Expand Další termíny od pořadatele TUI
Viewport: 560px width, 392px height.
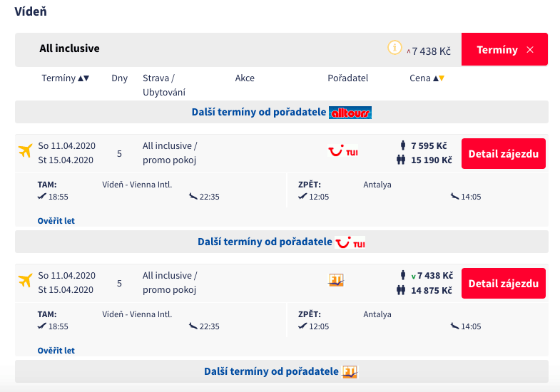(281, 242)
